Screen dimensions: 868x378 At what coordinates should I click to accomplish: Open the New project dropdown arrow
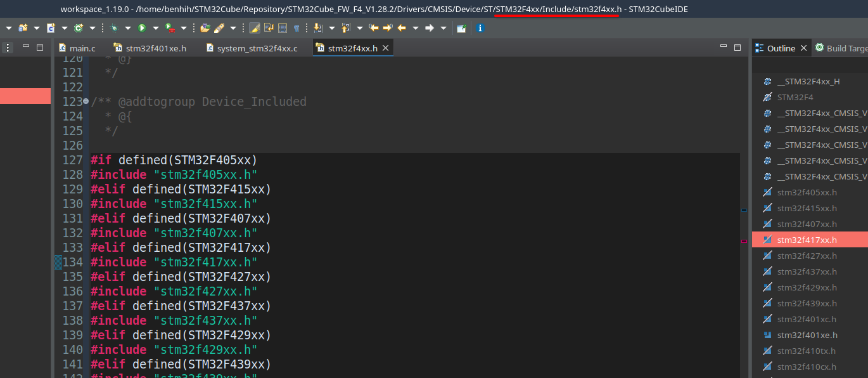tap(37, 28)
